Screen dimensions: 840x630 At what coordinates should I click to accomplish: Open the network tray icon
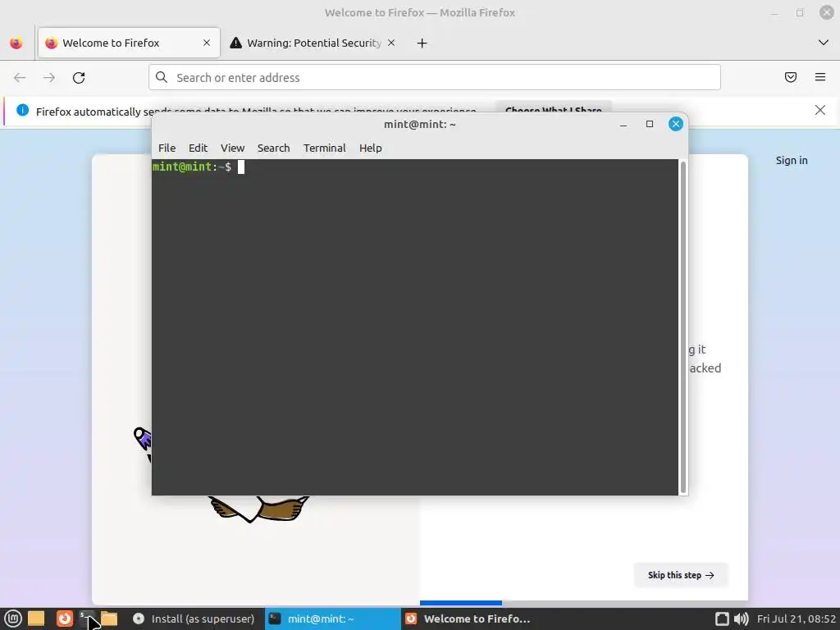click(x=722, y=619)
